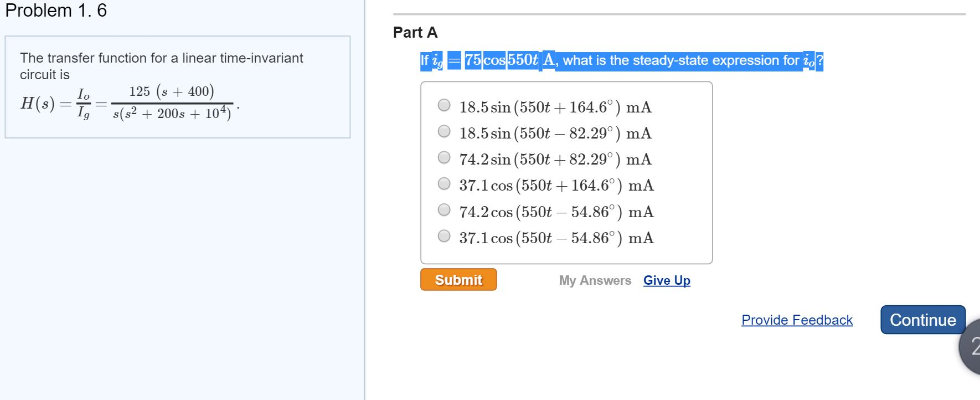
Task: Click the Continue button
Action: pyautogui.click(x=922, y=320)
